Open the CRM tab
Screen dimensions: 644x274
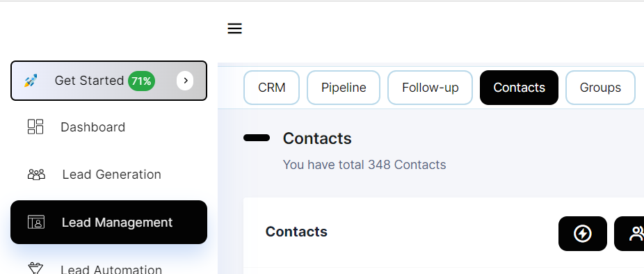tap(271, 88)
